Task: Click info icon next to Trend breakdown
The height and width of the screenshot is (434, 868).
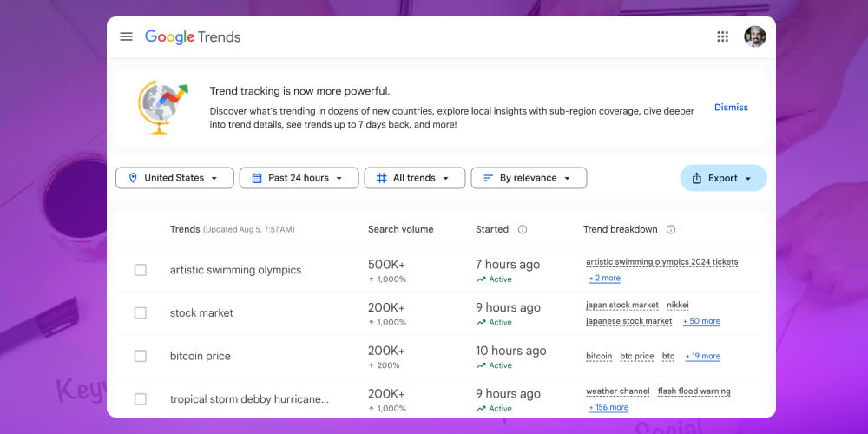Action: 671,229
